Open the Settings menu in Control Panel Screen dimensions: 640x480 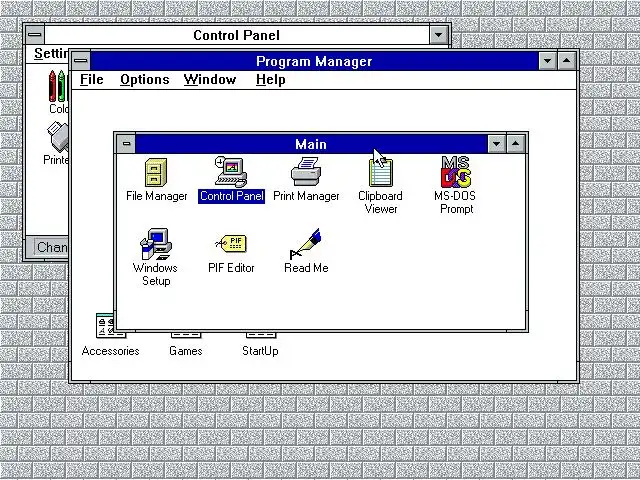(x=51, y=54)
